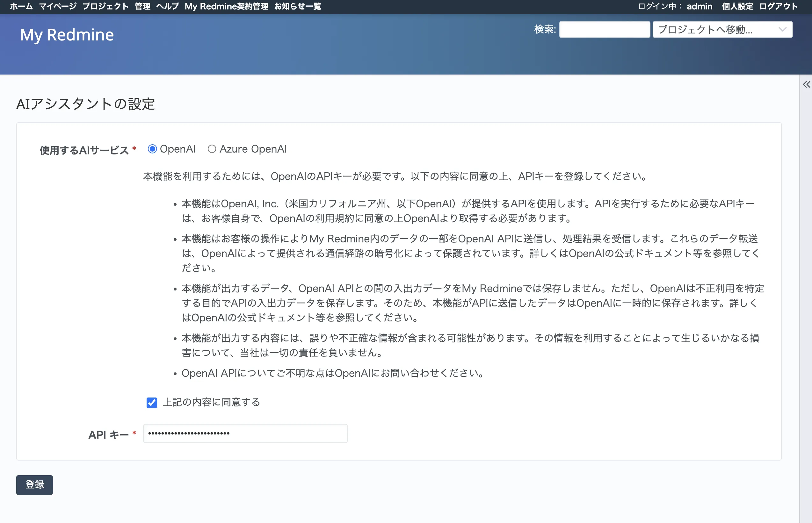Open the プロジェクトへ移動 dropdown
Viewport: 812px width, 523px height.
click(x=722, y=30)
